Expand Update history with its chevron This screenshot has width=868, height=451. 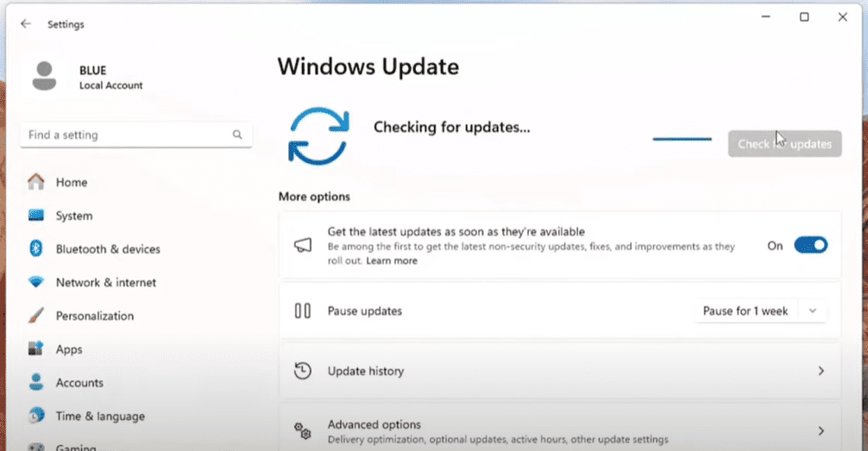821,371
